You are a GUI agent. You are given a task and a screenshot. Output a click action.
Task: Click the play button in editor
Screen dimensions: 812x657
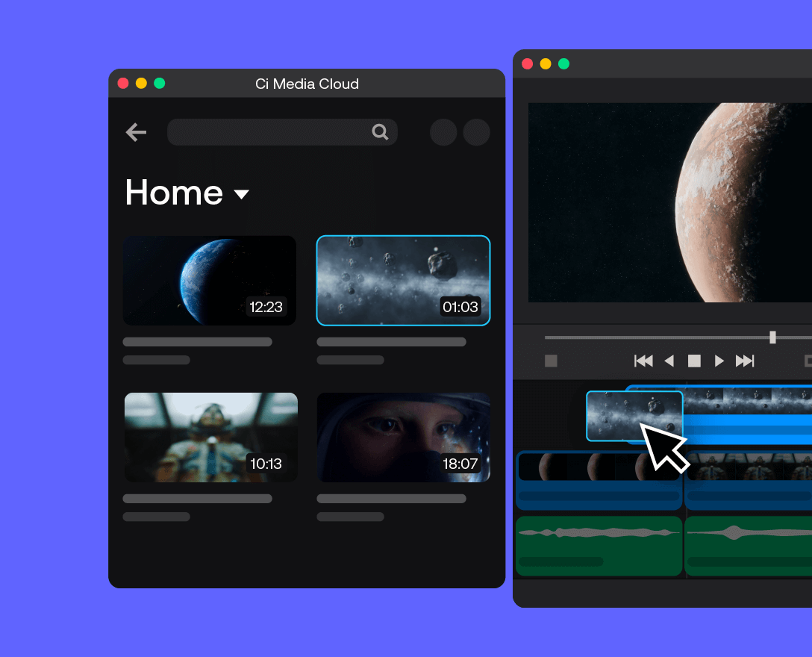tap(719, 361)
